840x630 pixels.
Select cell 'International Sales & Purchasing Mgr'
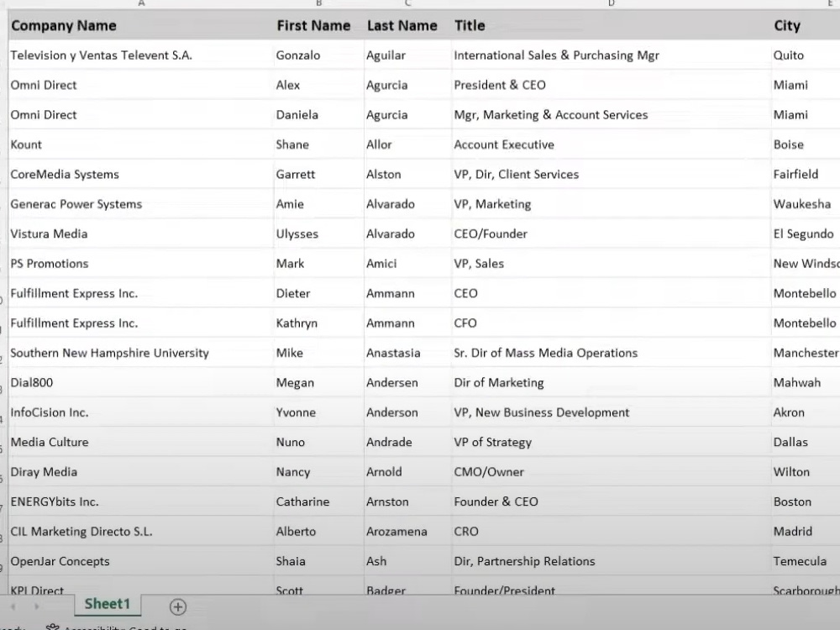(x=611, y=55)
